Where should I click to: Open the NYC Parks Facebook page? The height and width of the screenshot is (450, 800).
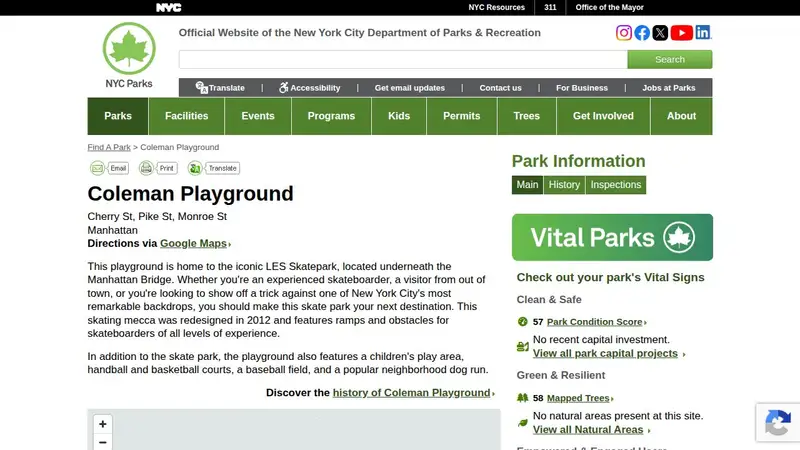(642, 33)
